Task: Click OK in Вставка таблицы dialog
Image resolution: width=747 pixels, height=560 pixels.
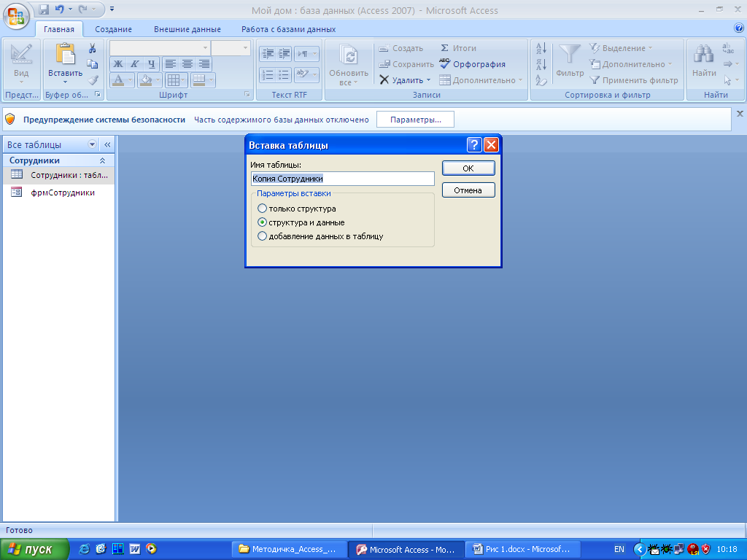Action: coord(468,168)
